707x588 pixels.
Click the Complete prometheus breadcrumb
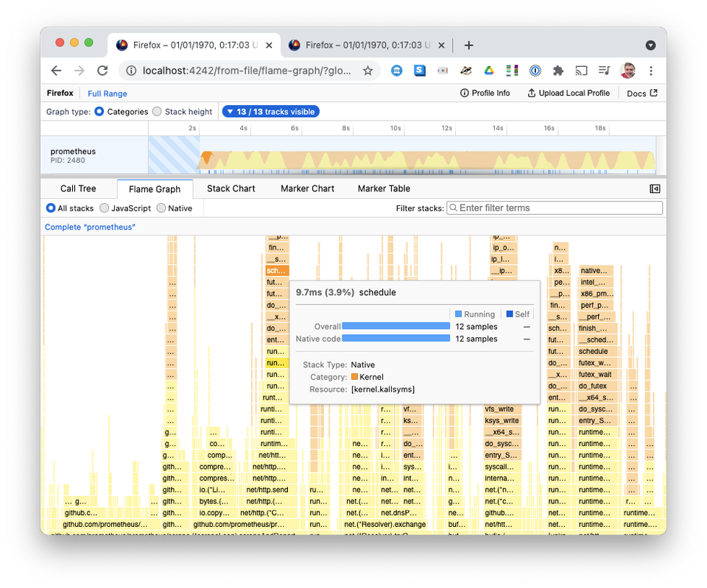click(x=90, y=227)
